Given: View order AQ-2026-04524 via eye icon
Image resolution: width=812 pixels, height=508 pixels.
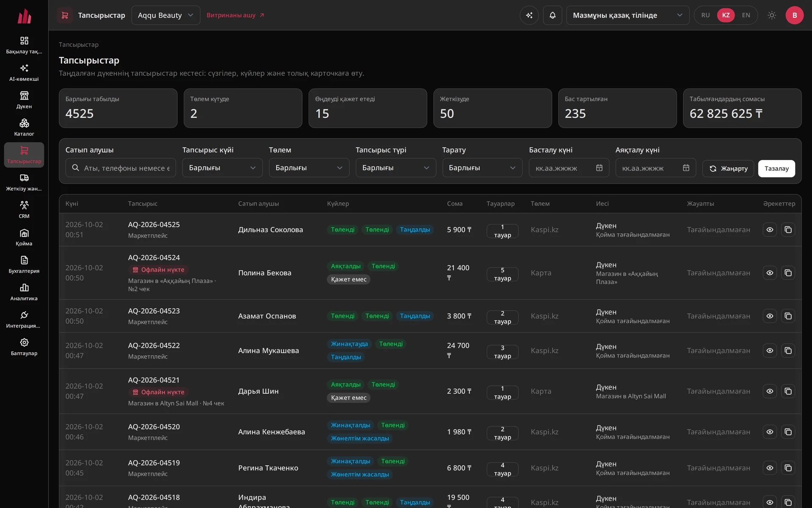Looking at the screenshot, I should [770, 273].
